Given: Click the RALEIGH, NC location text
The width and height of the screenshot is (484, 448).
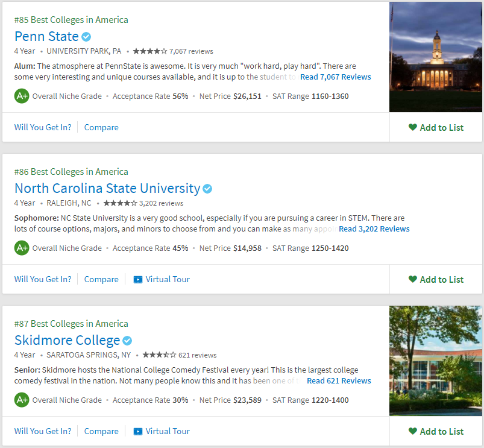Looking at the screenshot, I should point(69,203).
